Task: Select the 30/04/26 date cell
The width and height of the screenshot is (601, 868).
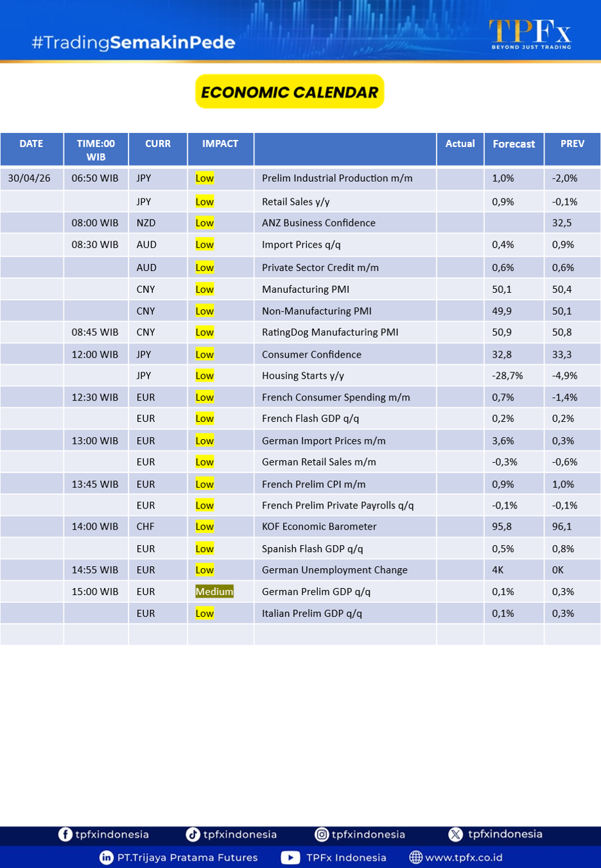Action: 30,178
